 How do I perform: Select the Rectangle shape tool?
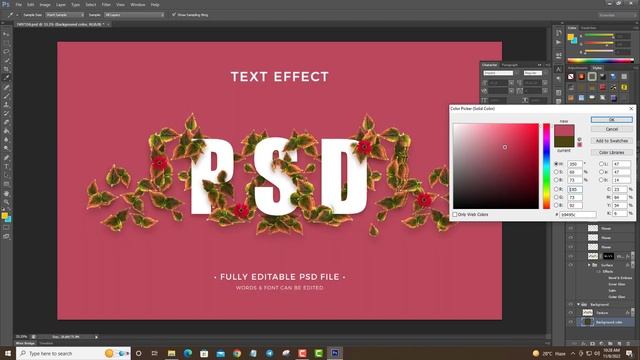(x=6, y=184)
